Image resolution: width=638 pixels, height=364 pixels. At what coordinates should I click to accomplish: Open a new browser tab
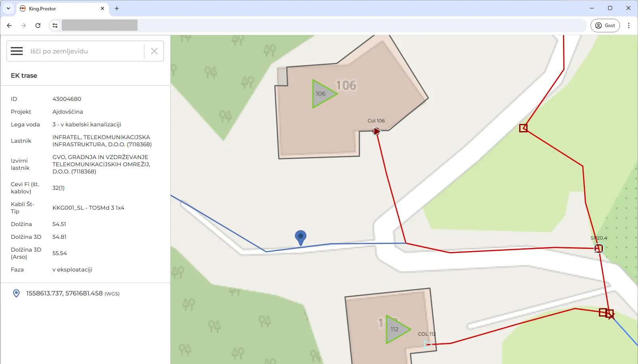coord(117,8)
